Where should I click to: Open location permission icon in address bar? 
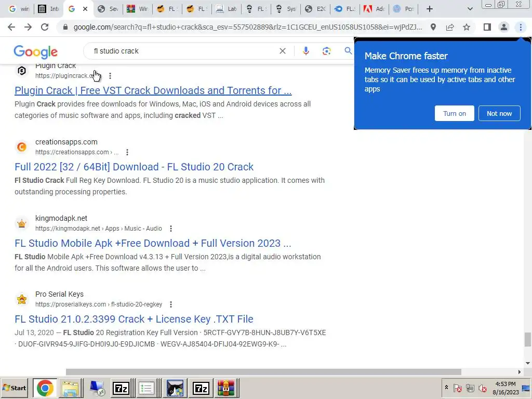433,27
